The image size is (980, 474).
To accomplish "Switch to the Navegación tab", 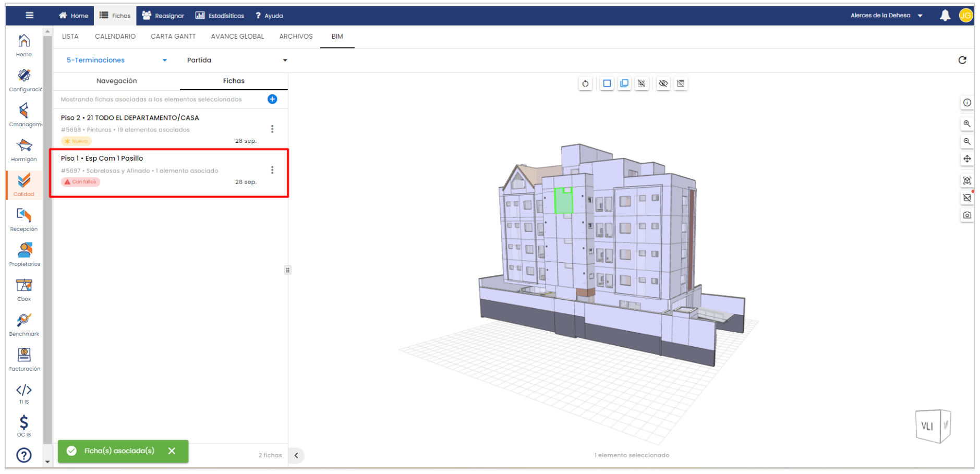I will click(x=116, y=81).
